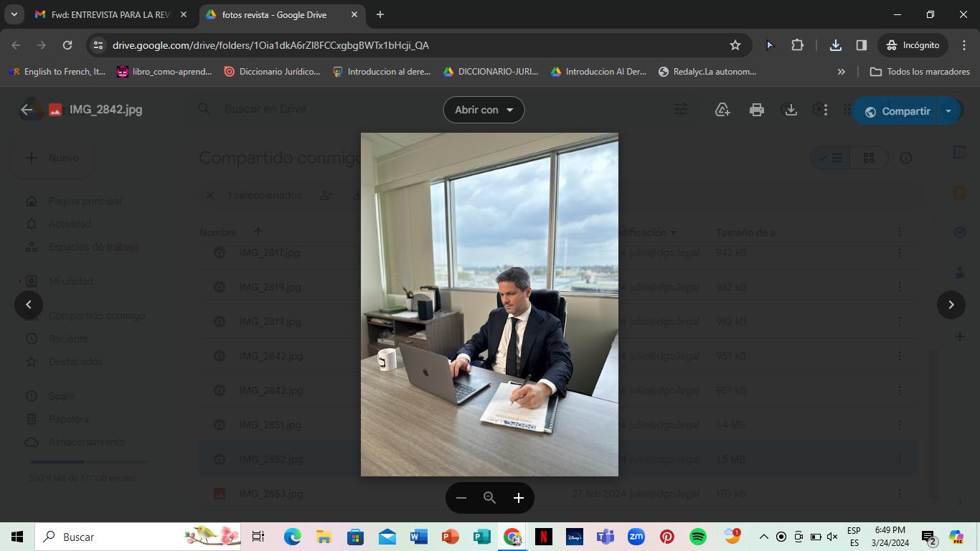Open Pinterest from the taskbar
The image size is (980, 551).
[x=667, y=537]
